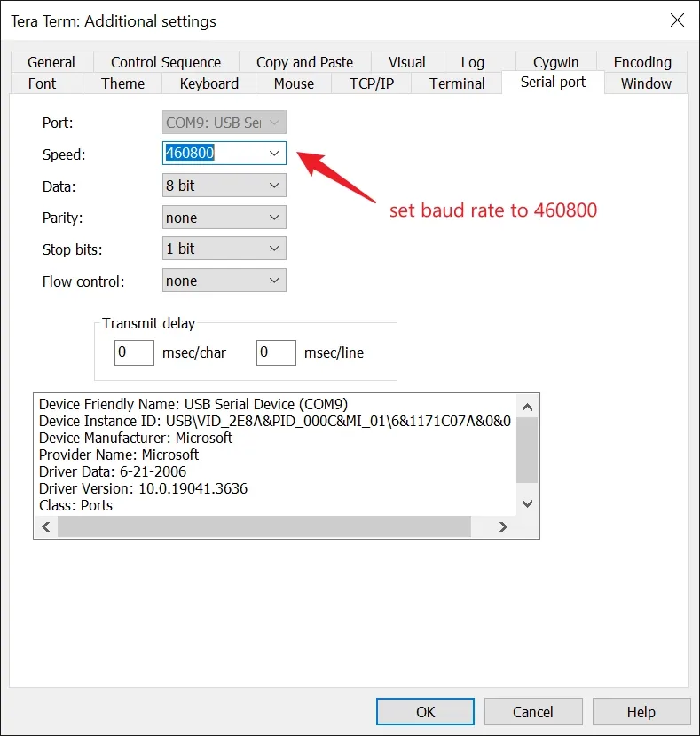Switch to the Encoding tab
Viewport: 700px width, 736px height.
coord(642,62)
